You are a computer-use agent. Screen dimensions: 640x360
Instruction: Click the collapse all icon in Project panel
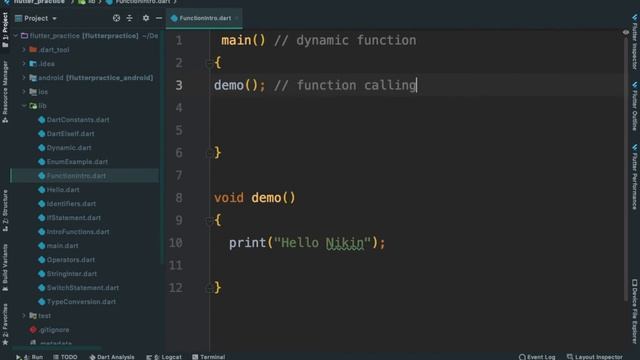pyautogui.click(x=129, y=18)
